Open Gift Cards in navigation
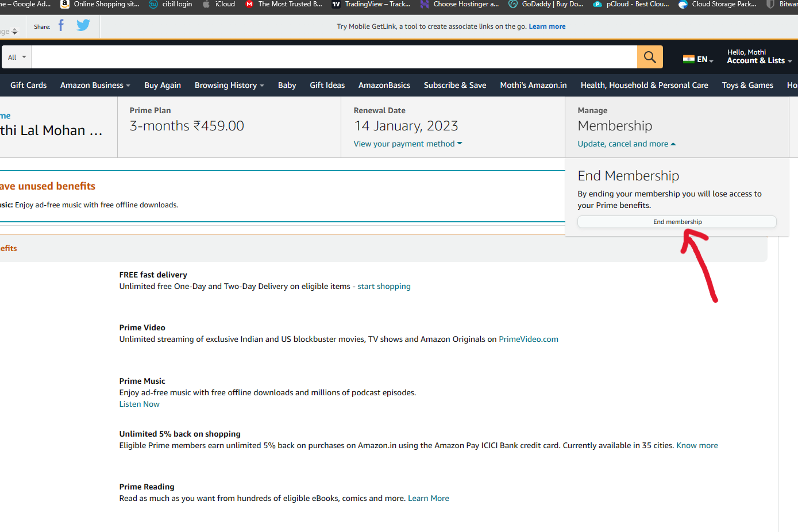This screenshot has height=532, width=798. [x=29, y=85]
